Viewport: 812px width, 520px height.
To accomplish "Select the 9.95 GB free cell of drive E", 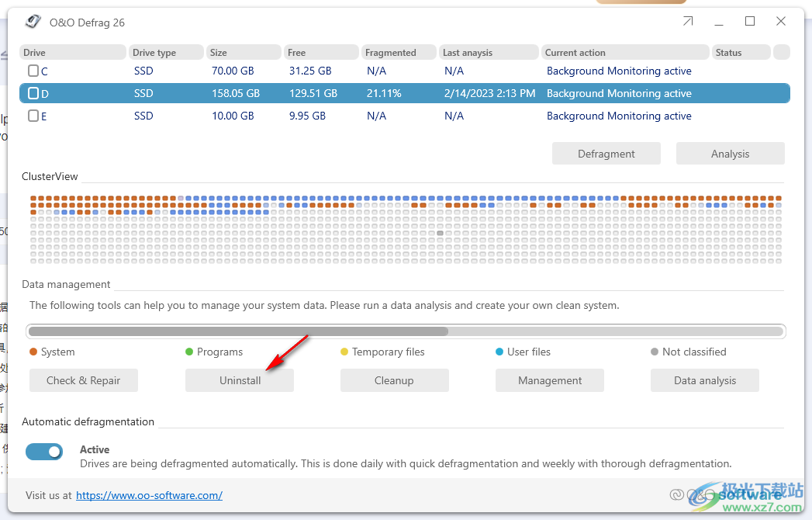I will tap(307, 116).
